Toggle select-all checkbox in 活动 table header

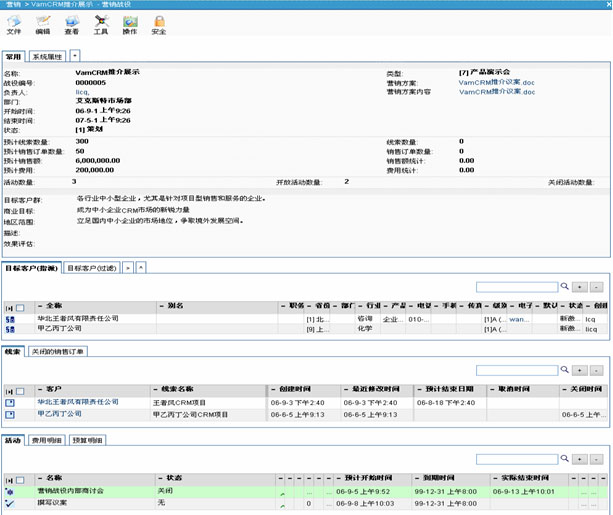[21, 478]
